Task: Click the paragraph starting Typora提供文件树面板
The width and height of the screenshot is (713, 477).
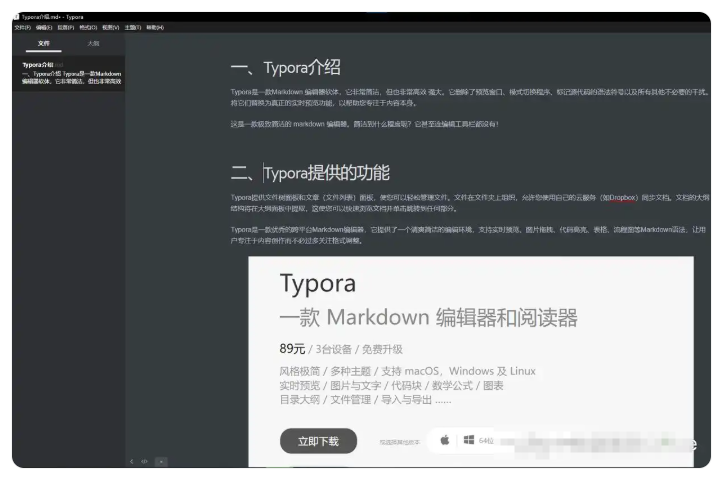Action: click(x=469, y=203)
